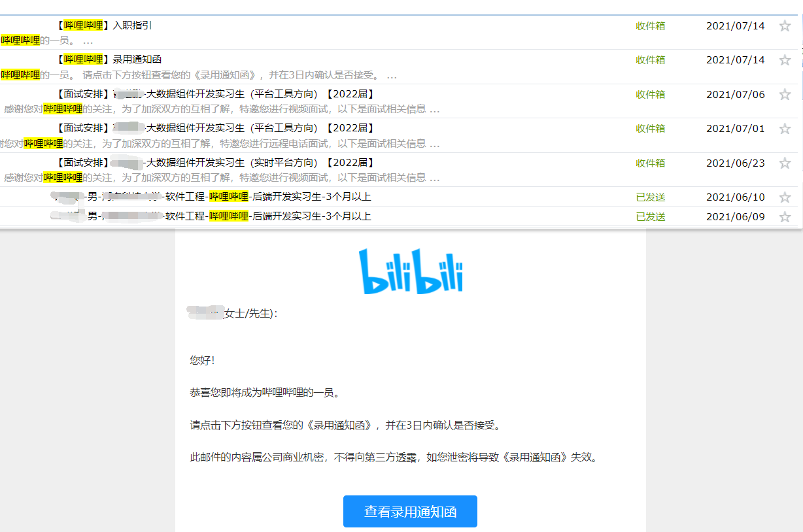Open the 后端开发实习生 email sent 2021/06/10
This screenshot has width=803, height=532.
212,197
